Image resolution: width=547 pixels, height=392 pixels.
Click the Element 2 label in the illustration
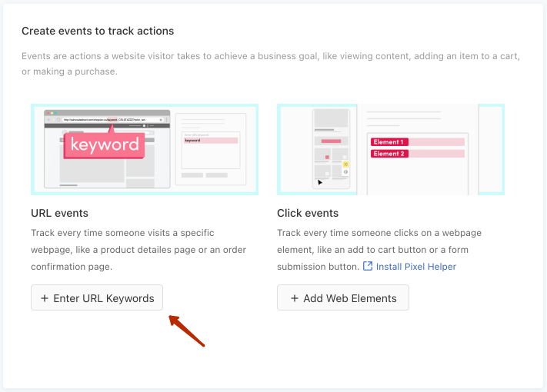tap(388, 154)
